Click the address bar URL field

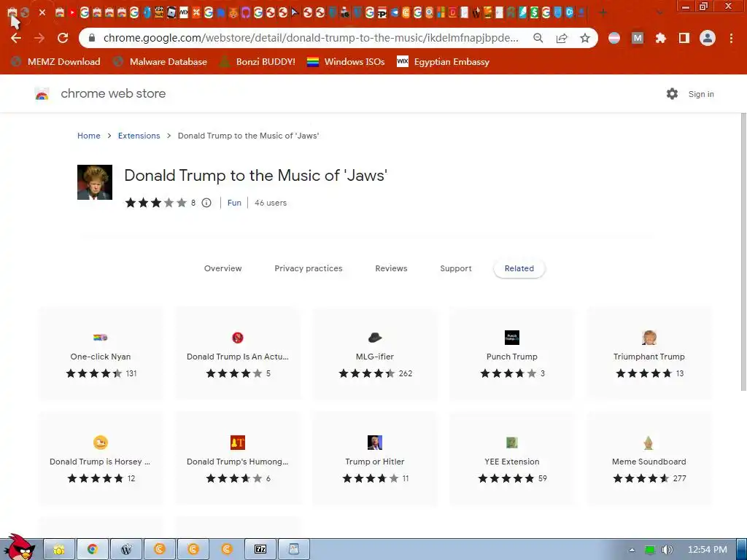click(311, 38)
